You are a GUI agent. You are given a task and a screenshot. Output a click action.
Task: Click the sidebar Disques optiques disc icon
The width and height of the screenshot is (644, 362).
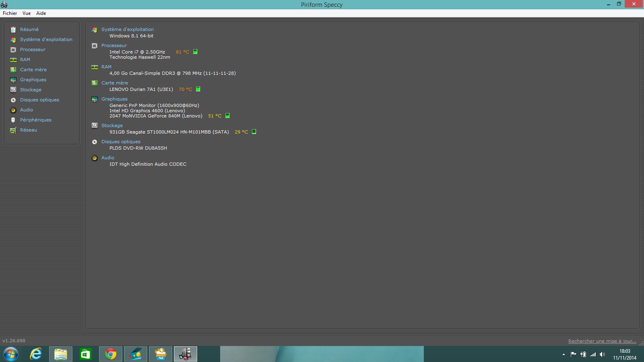tap(13, 100)
